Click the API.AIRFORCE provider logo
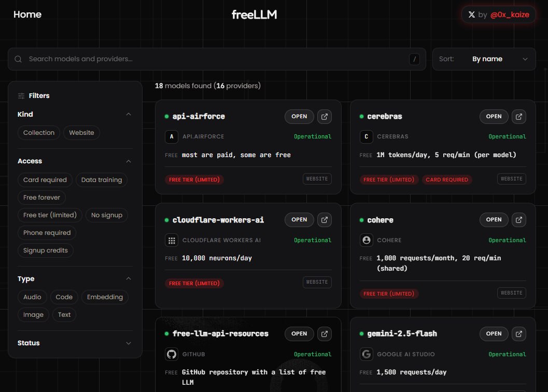 click(171, 136)
